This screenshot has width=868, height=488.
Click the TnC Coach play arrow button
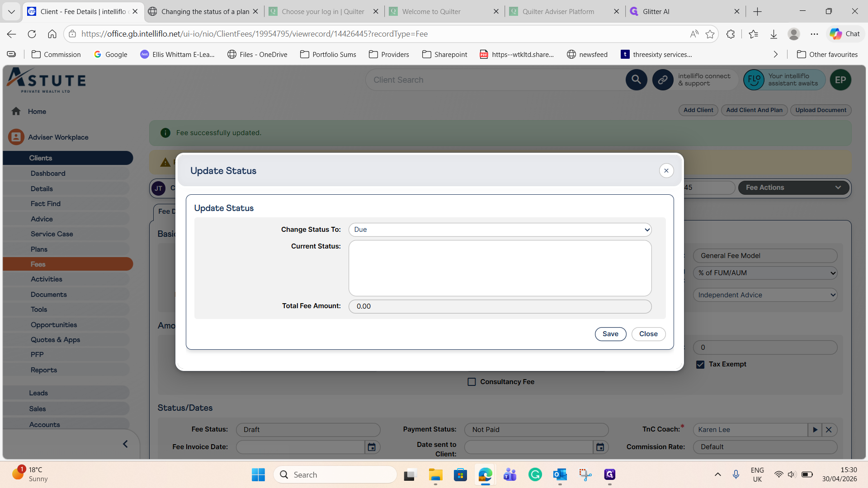(815, 430)
